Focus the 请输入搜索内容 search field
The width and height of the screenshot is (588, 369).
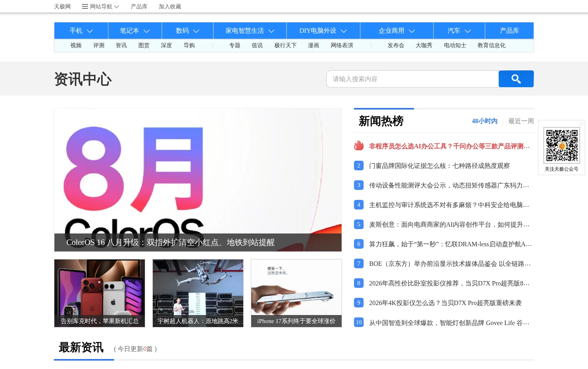coord(413,79)
